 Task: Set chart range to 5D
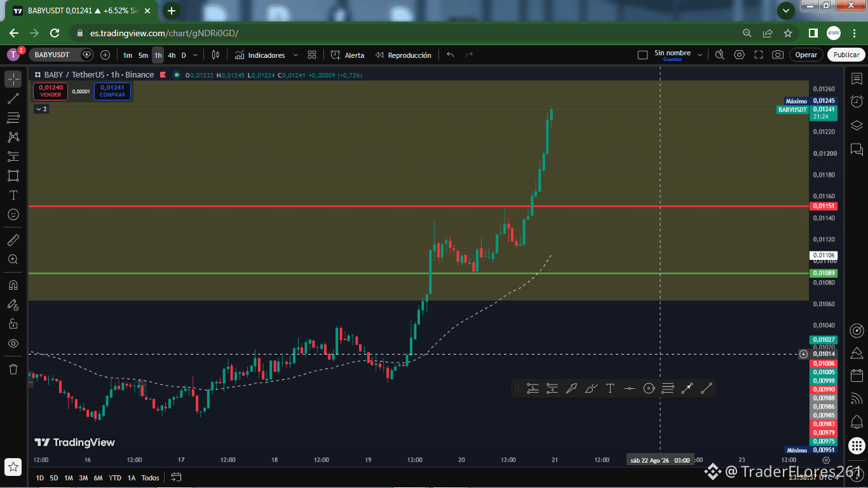pyautogui.click(x=54, y=478)
